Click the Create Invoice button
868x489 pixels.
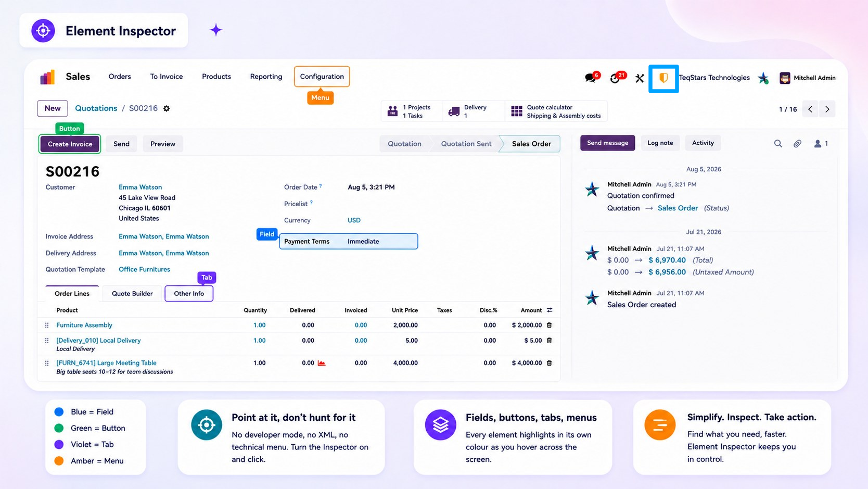70,144
